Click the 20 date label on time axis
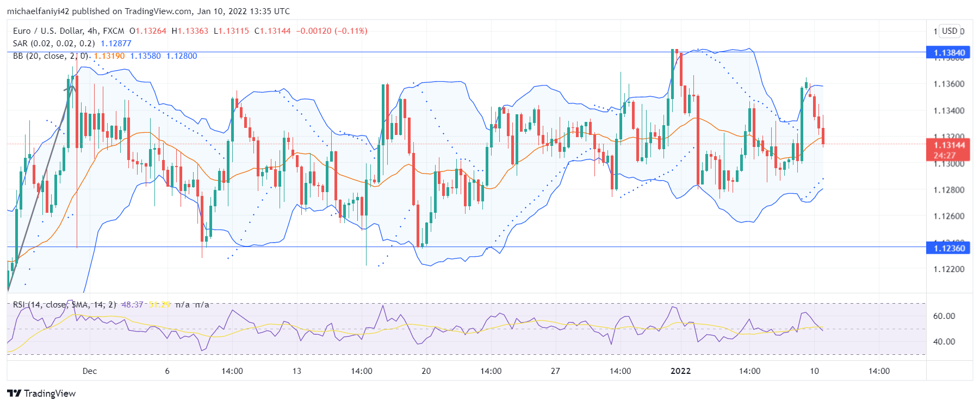The width and height of the screenshot is (980, 406). click(426, 371)
